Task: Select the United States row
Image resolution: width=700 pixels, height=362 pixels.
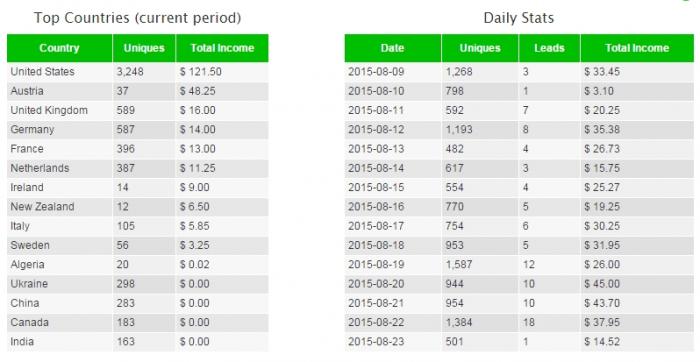Action: [138, 72]
